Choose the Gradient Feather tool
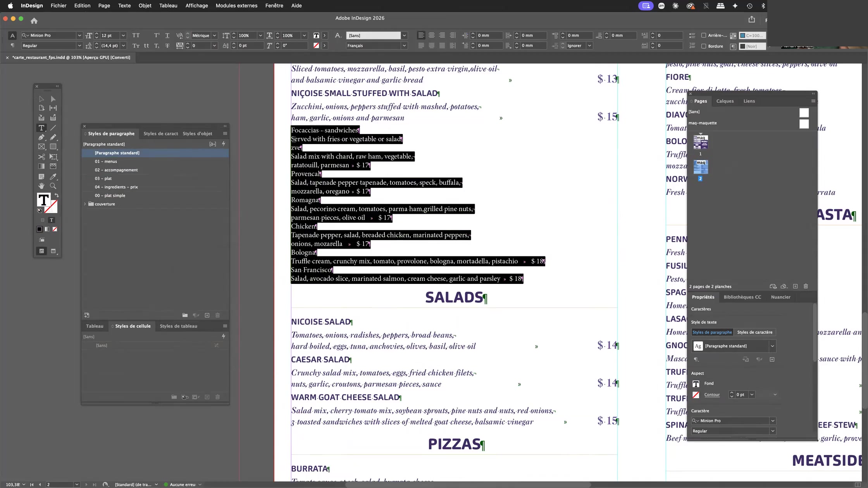Image resolution: width=868 pixels, height=488 pixels. pyautogui.click(x=53, y=166)
